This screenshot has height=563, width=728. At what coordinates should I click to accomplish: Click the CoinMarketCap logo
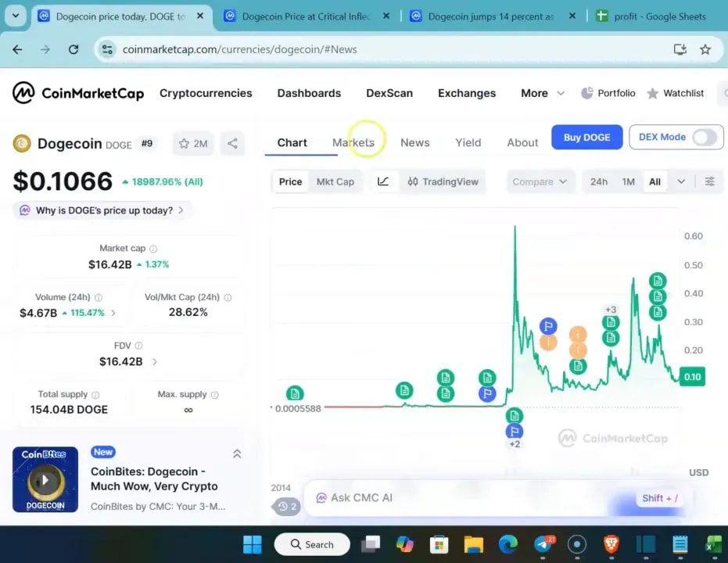[x=78, y=93]
